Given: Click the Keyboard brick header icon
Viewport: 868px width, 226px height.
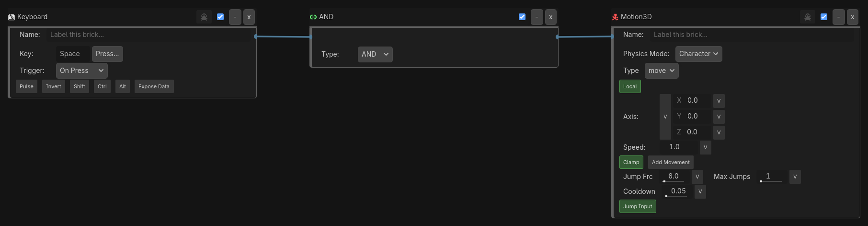Looking at the screenshot, I should pos(11,17).
